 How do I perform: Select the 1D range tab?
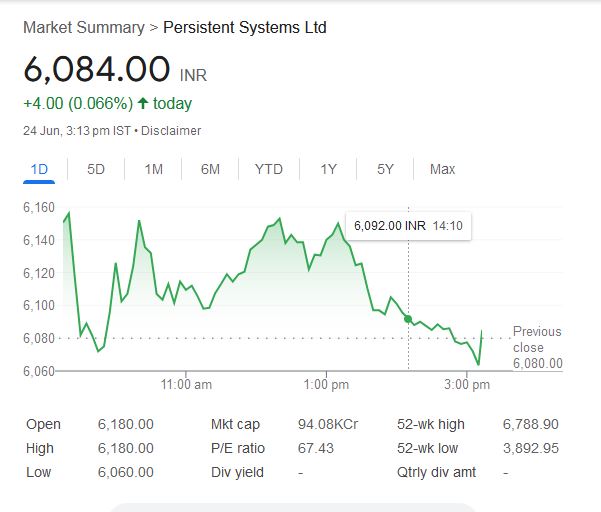pos(39,169)
